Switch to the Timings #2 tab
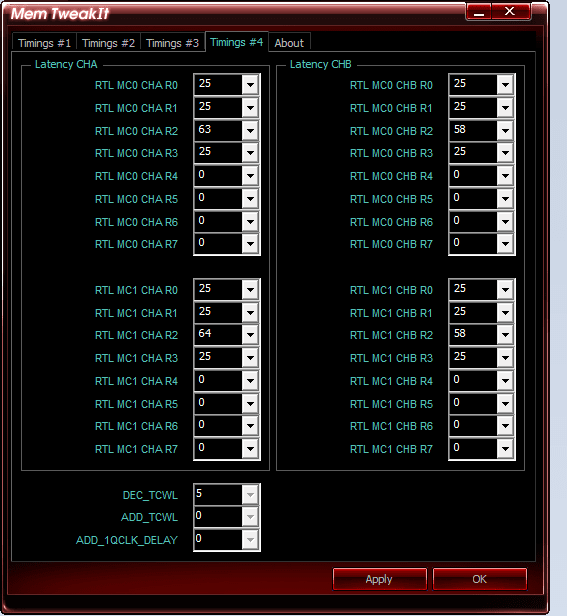Viewport: 567px width, 616px height. coord(108,43)
